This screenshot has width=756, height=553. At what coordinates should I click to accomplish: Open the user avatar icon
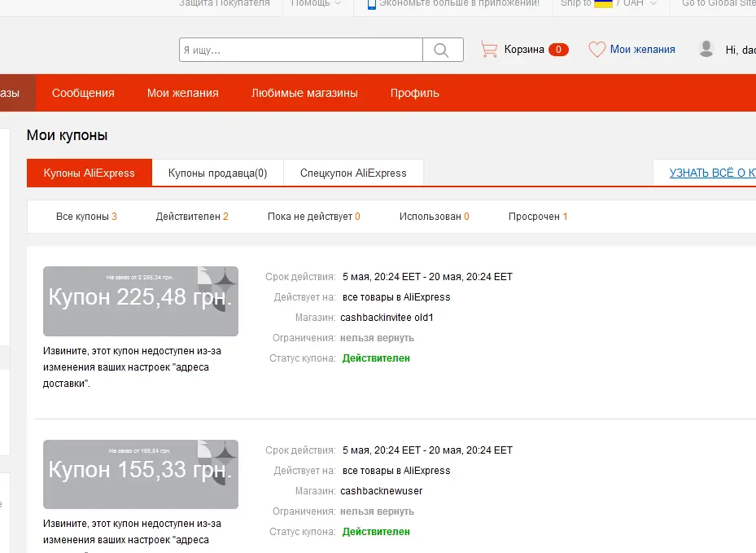(x=706, y=49)
